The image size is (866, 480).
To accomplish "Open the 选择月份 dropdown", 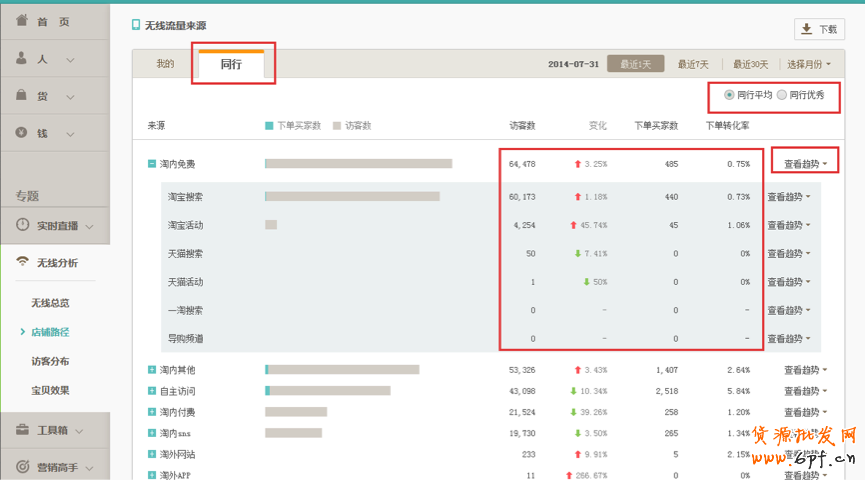I will [x=809, y=64].
